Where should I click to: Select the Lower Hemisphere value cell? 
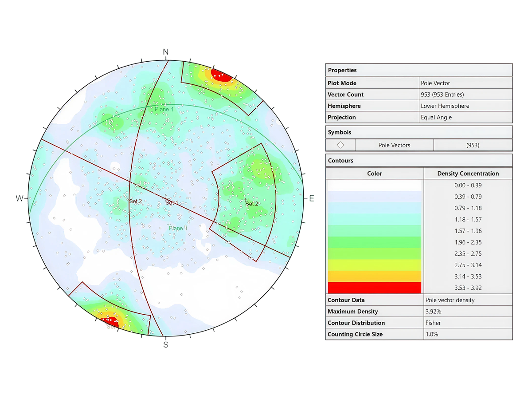[x=445, y=106]
